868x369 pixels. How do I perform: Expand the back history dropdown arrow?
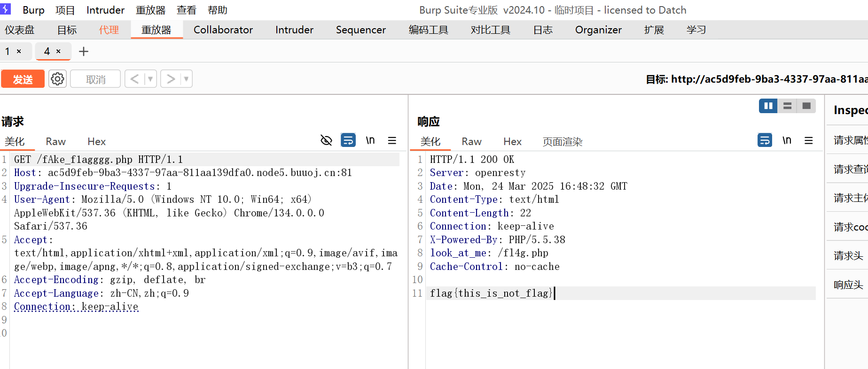coord(150,79)
